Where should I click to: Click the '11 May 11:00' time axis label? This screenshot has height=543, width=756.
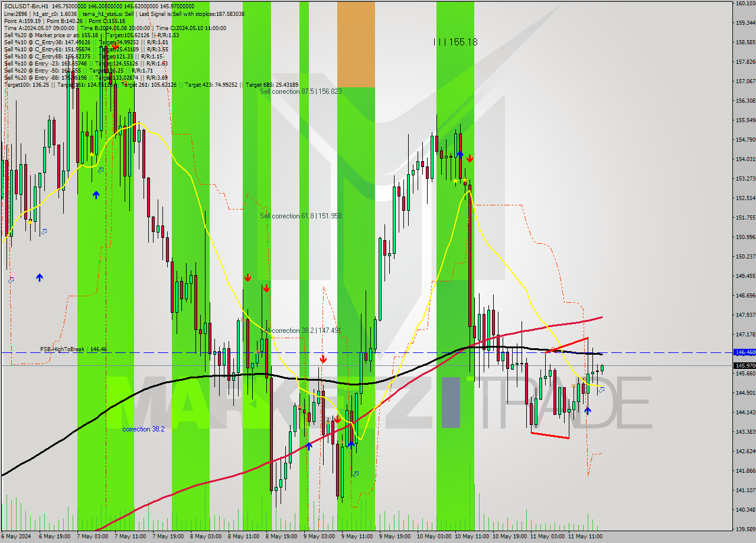(584, 537)
